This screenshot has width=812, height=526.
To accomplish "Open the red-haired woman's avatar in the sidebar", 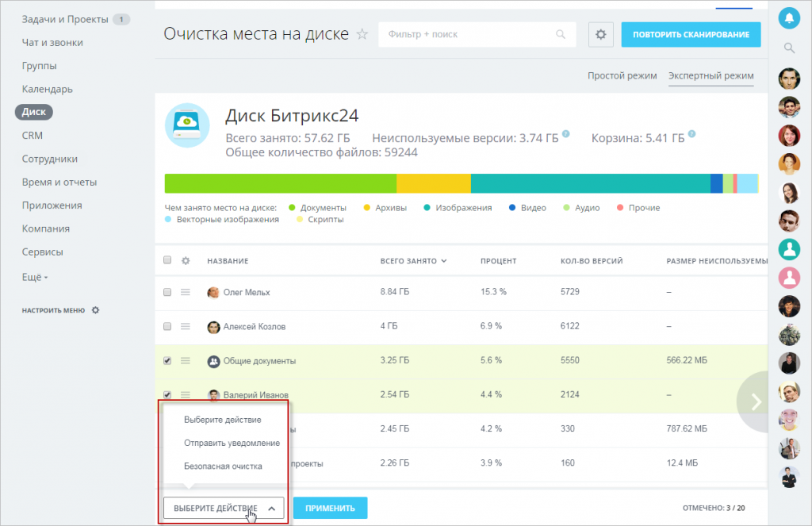I will (789, 136).
